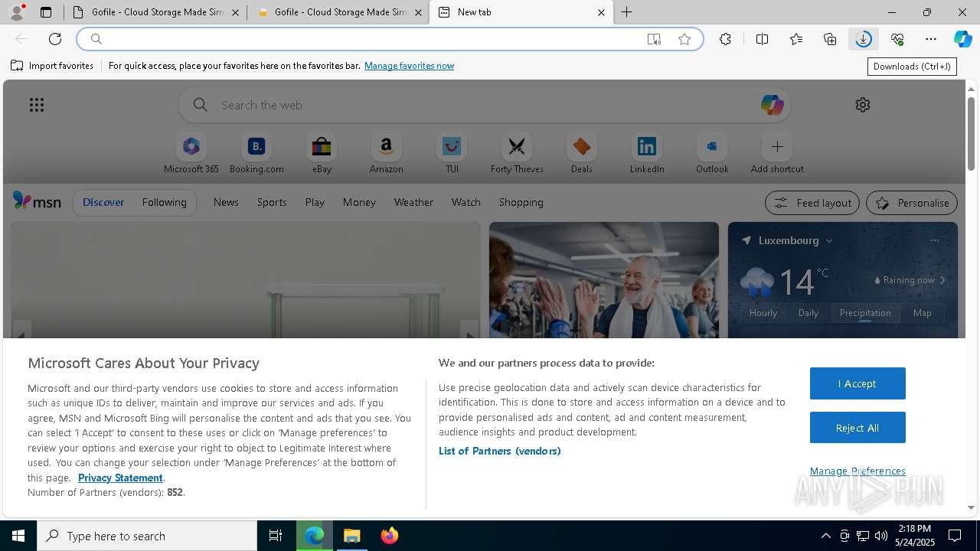This screenshot has height=551, width=980.
Task: Open the Collections icon
Action: (x=830, y=39)
